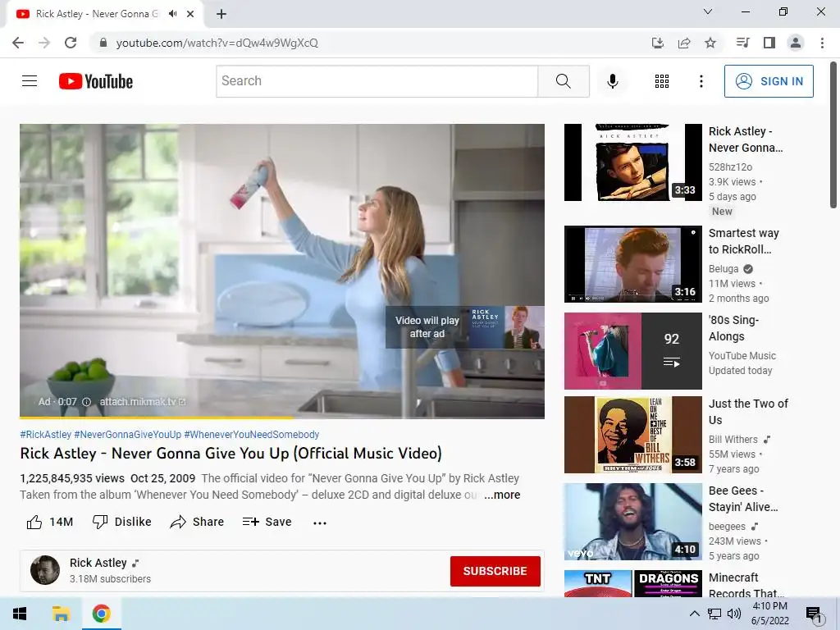Click 'YouTube Music' under '80s Sing-Alongs
This screenshot has width=840, height=630.
tap(742, 356)
